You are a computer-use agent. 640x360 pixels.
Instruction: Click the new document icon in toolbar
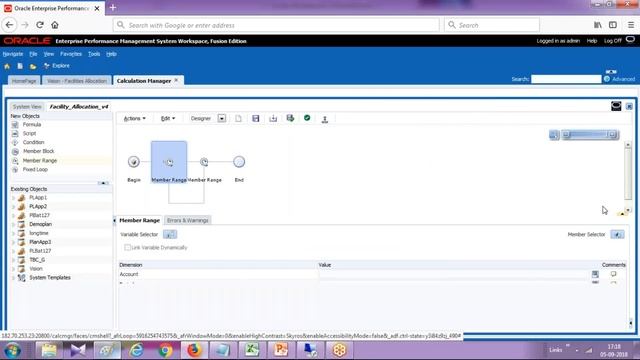point(238,118)
